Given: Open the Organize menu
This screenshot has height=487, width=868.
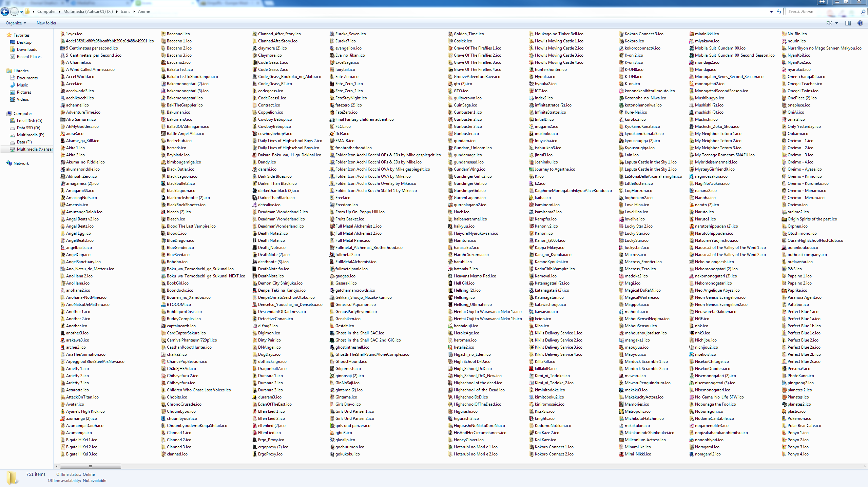Looking at the screenshot, I should coord(15,23).
